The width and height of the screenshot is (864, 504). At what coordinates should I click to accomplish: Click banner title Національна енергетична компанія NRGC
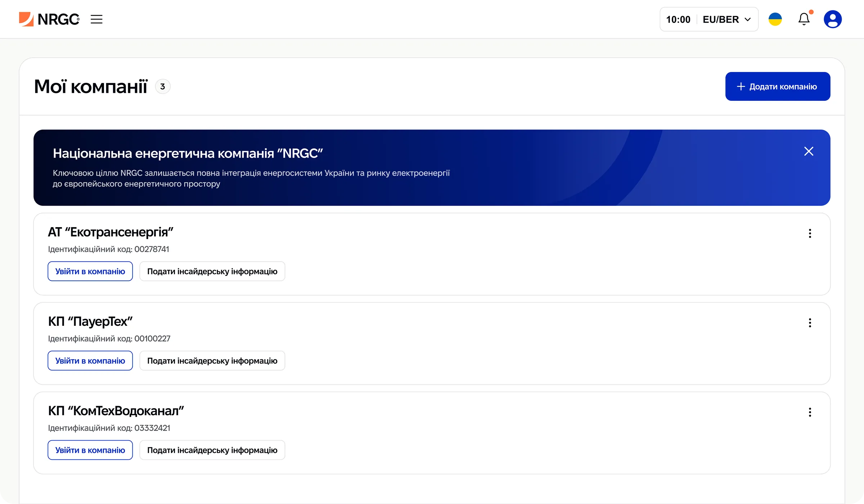coord(188,153)
